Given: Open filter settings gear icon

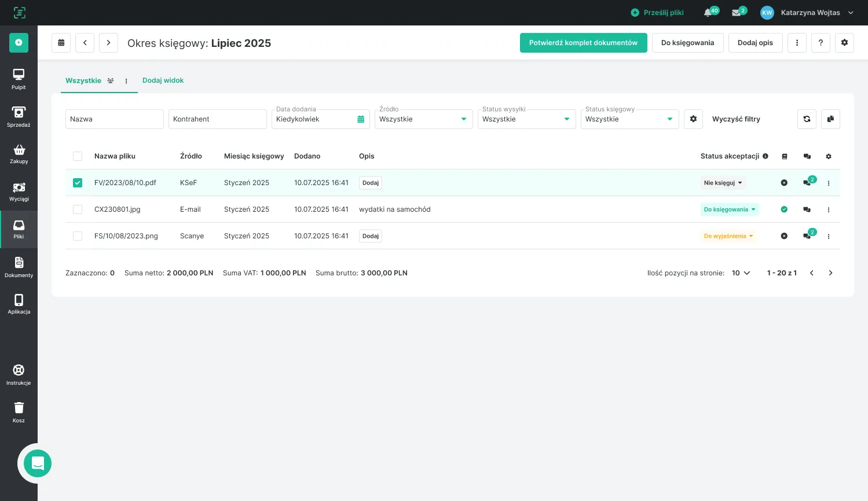Looking at the screenshot, I should (x=694, y=119).
